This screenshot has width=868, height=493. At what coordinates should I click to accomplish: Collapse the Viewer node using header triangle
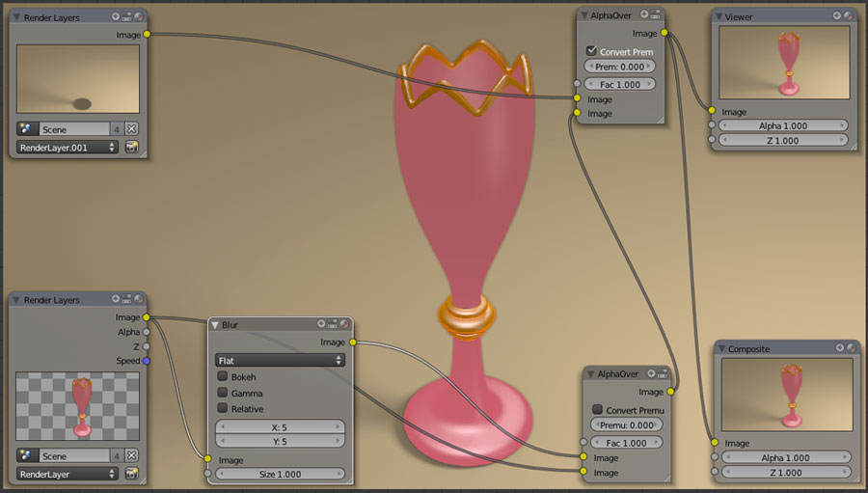[x=719, y=16]
